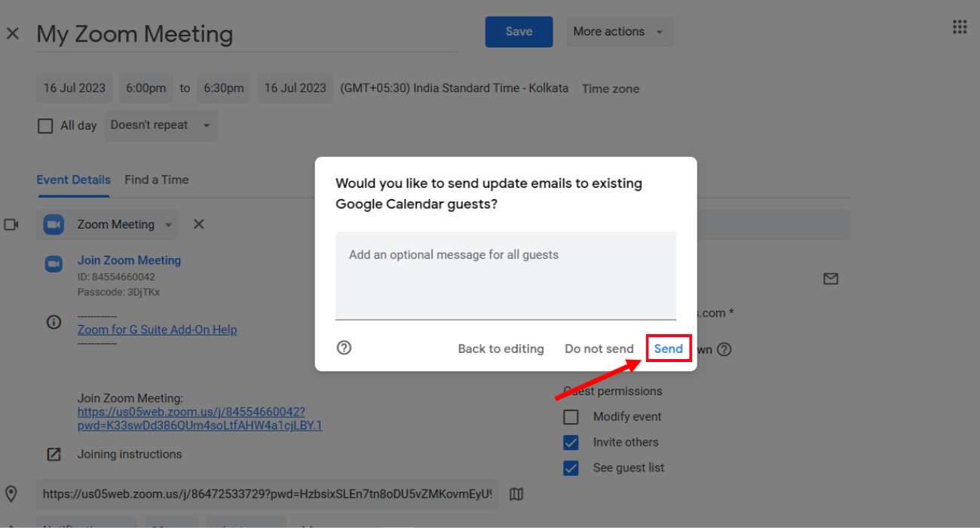Image resolution: width=980 pixels, height=528 pixels.
Task: Click the location URL input field
Action: (x=268, y=494)
